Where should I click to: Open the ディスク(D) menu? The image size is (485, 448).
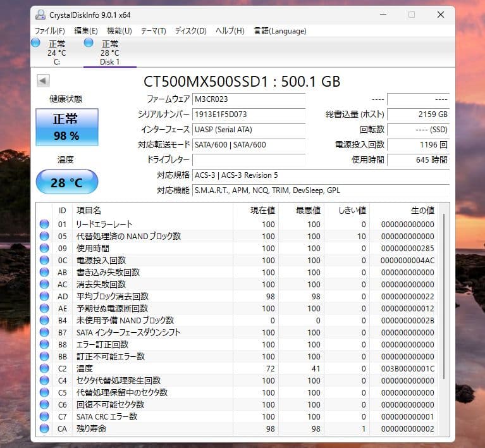coord(190,30)
